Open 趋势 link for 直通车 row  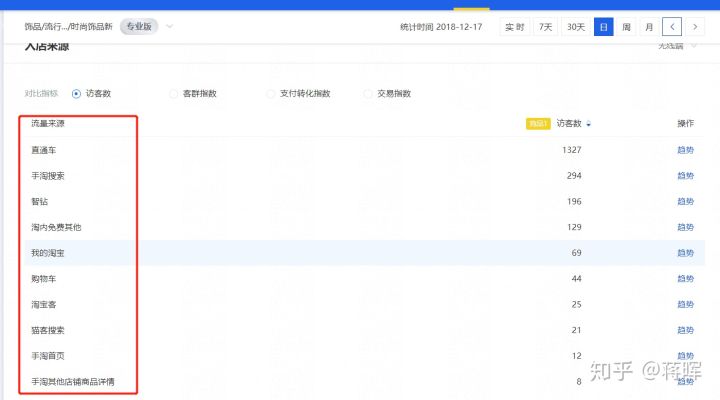(x=685, y=150)
